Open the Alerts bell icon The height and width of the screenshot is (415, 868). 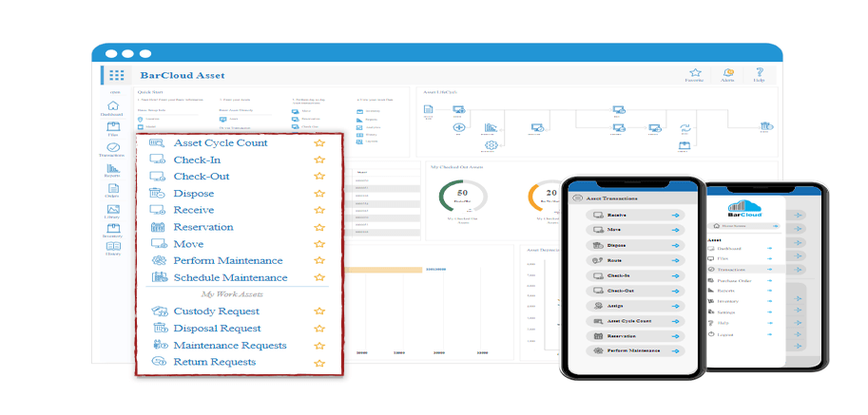[727, 75]
